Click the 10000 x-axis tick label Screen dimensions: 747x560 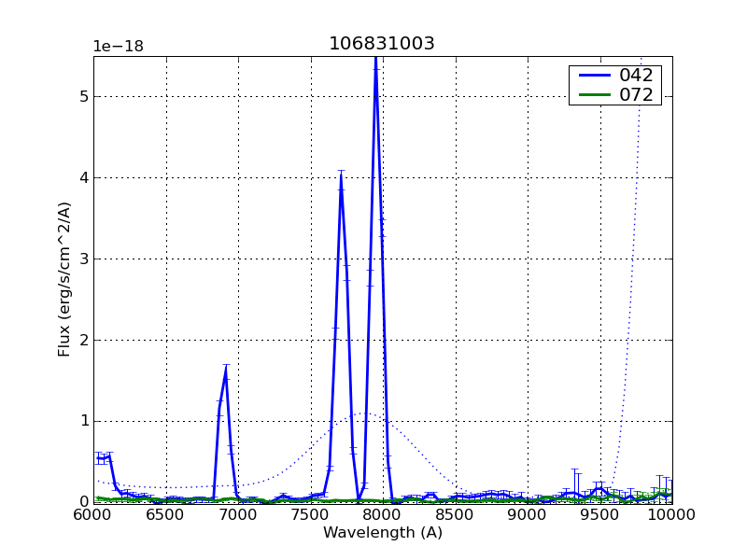(x=670, y=514)
